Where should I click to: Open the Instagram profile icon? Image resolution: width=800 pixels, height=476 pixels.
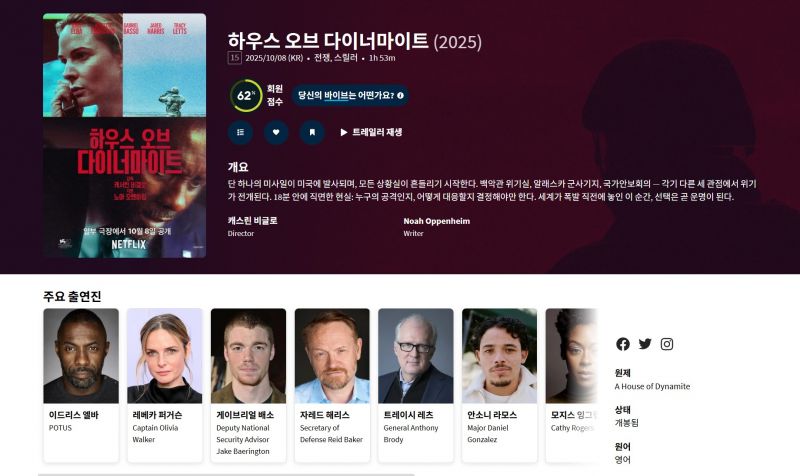tap(667, 344)
